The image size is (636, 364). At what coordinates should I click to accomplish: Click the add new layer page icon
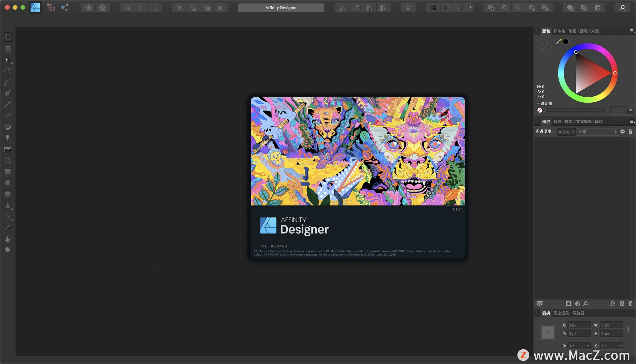(613, 303)
